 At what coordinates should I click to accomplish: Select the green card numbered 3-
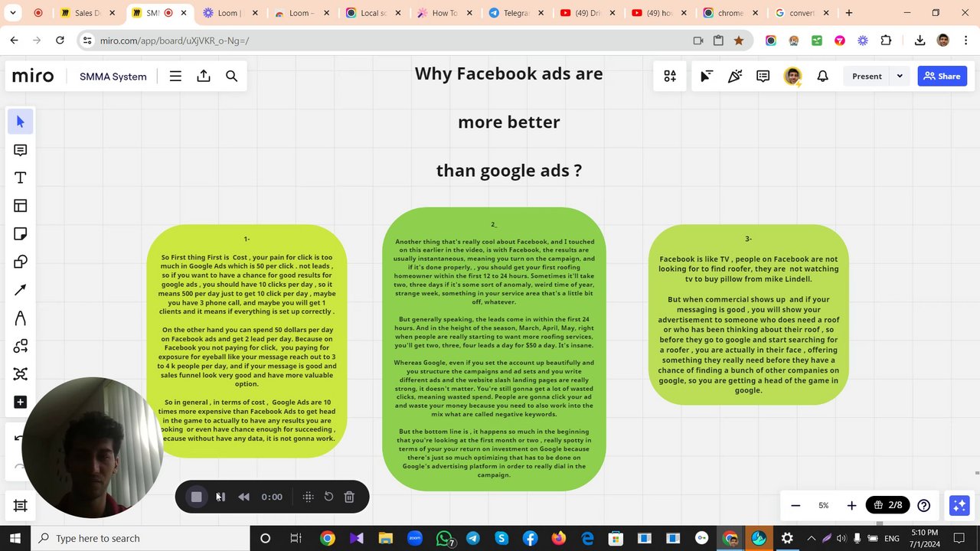tap(748, 315)
